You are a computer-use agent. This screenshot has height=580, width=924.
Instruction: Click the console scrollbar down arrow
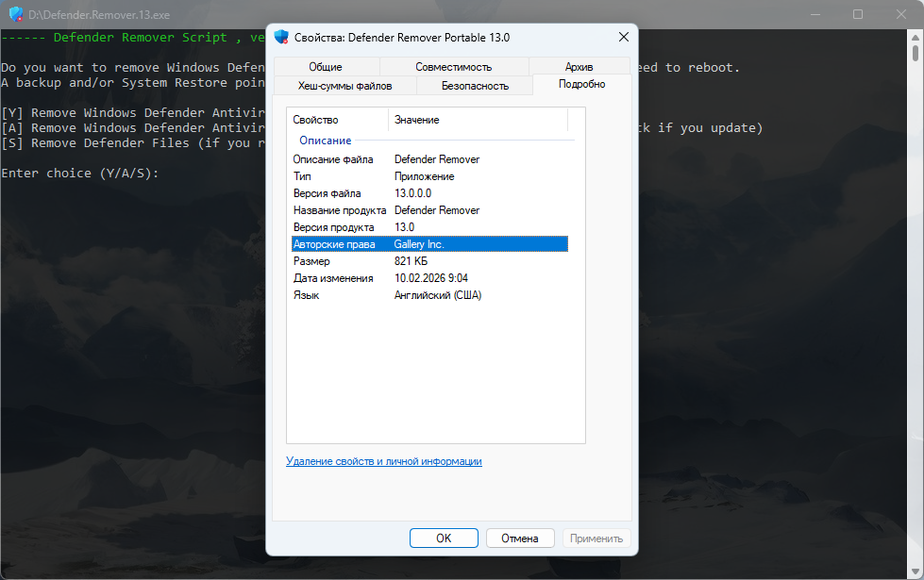916,572
